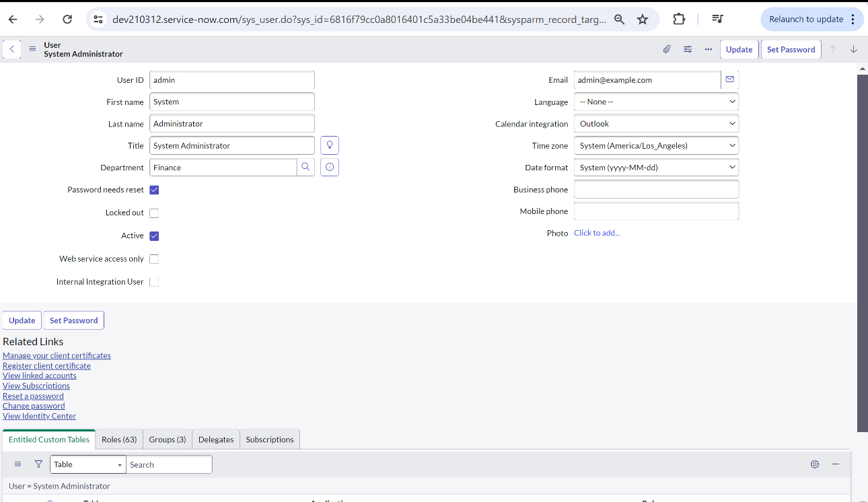
Task: Select the Entitled Custom Tables tab
Action: pos(49,439)
